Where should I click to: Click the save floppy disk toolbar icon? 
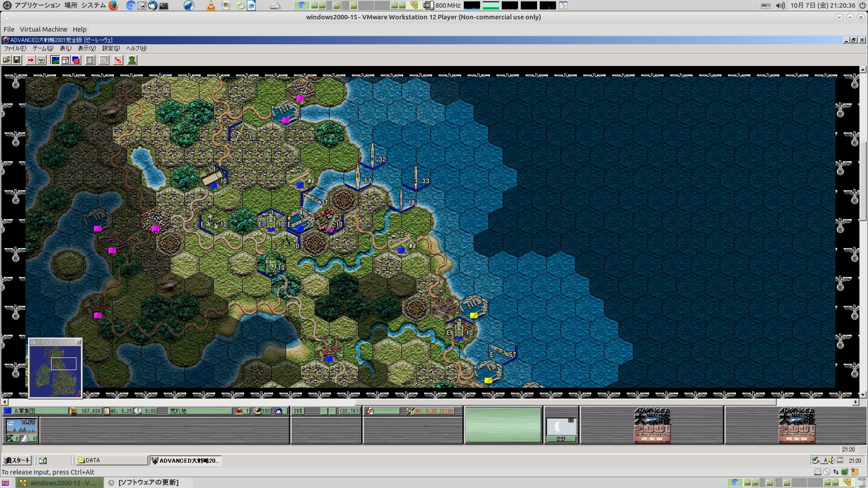coord(17,60)
